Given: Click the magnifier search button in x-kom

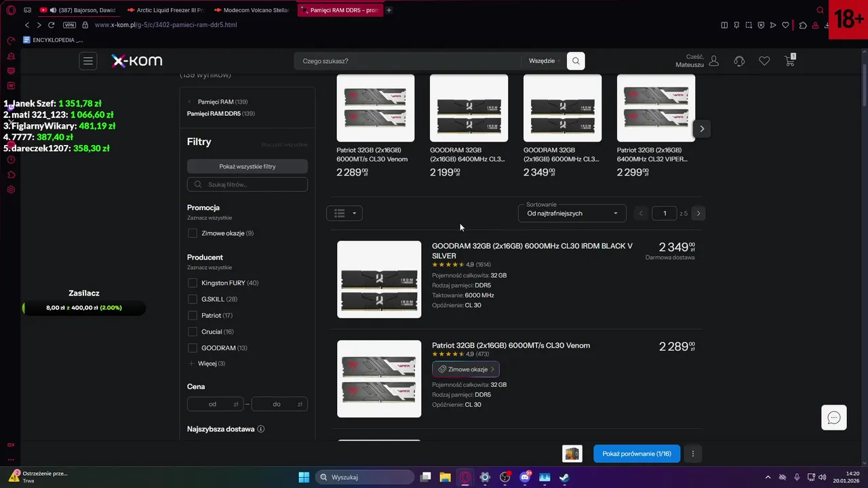Looking at the screenshot, I should 576,61.
